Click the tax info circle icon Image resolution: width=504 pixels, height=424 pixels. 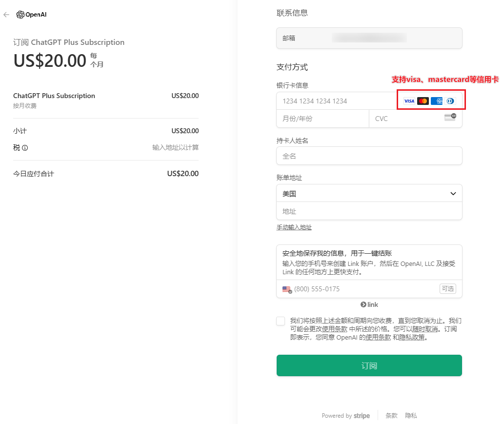[x=25, y=148]
